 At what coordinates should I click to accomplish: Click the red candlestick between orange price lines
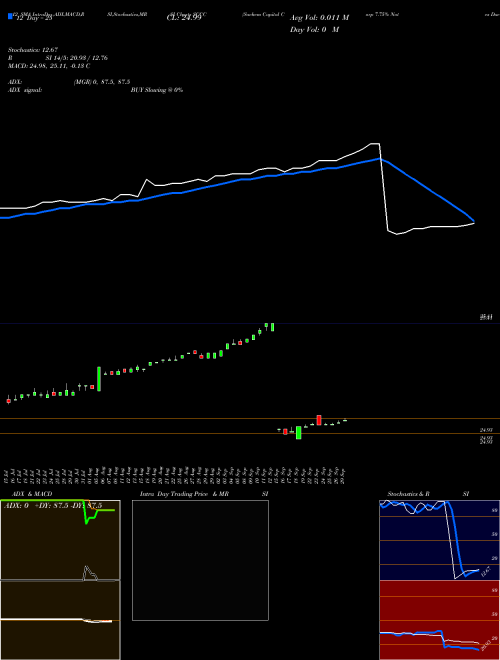point(319,420)
